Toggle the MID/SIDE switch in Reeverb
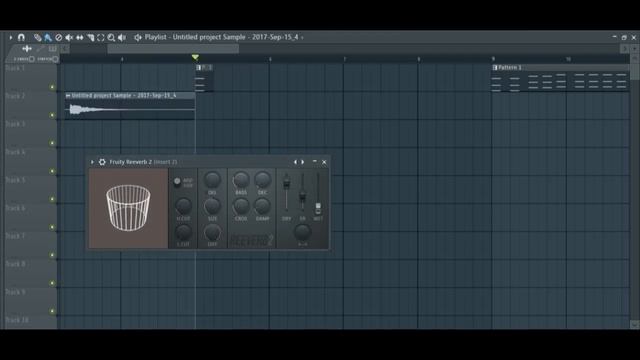The width and height of the screenshot is (640, 360). [x=177, y=181]
